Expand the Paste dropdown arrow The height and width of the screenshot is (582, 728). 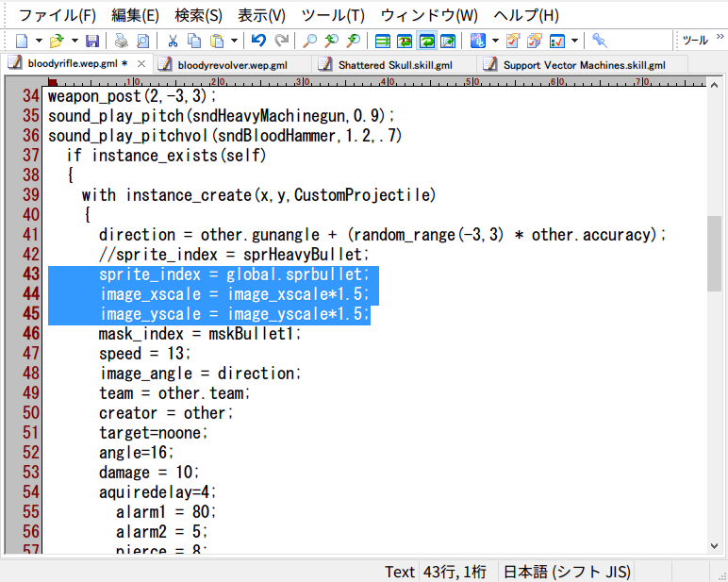coord(233,41)
